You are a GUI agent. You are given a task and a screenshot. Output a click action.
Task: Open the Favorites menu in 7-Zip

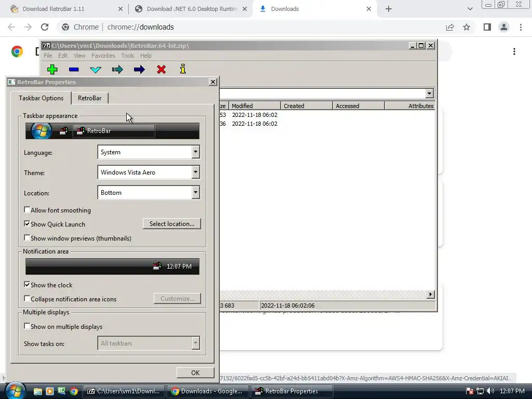(103, 56)
